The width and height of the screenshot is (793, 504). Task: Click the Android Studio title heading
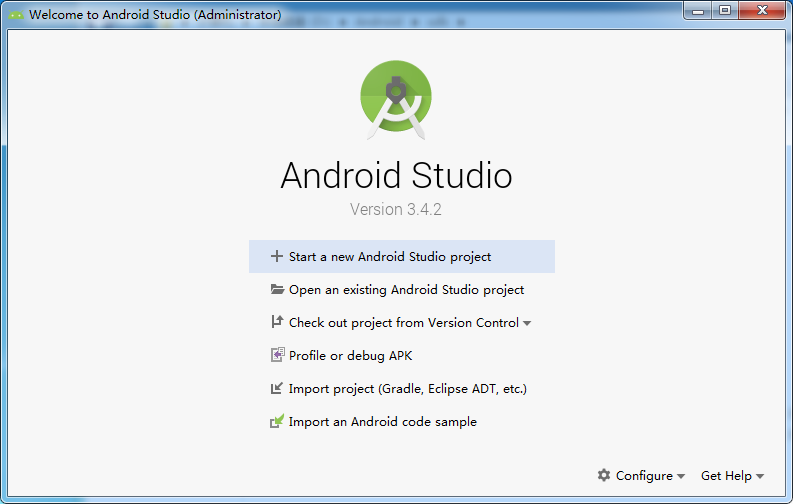pos(396,175)
